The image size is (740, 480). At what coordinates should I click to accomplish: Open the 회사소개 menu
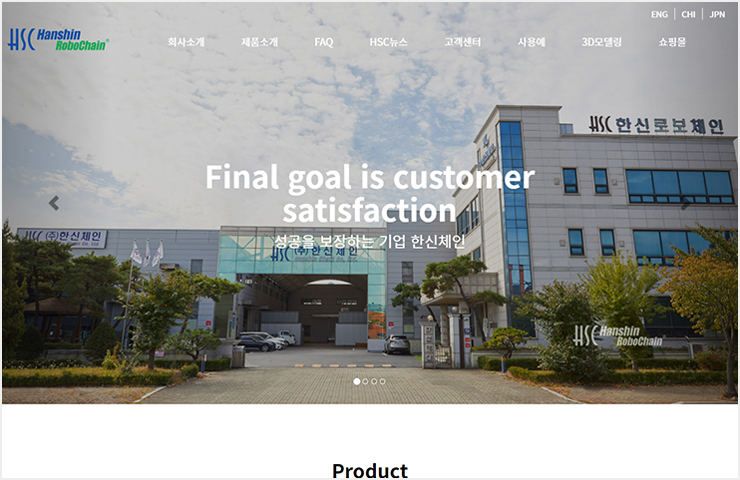[186, 42]
